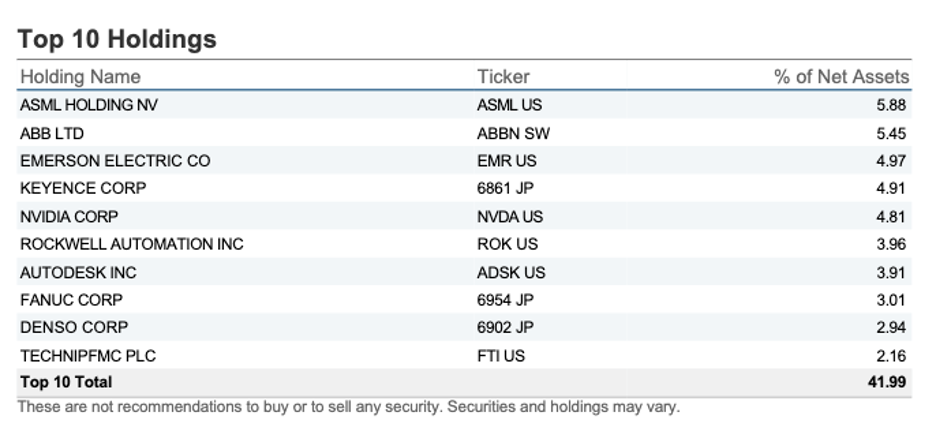Click the NVDA US ticker cell
This screenshot has height=442, width=936.
tap(510, 216)
